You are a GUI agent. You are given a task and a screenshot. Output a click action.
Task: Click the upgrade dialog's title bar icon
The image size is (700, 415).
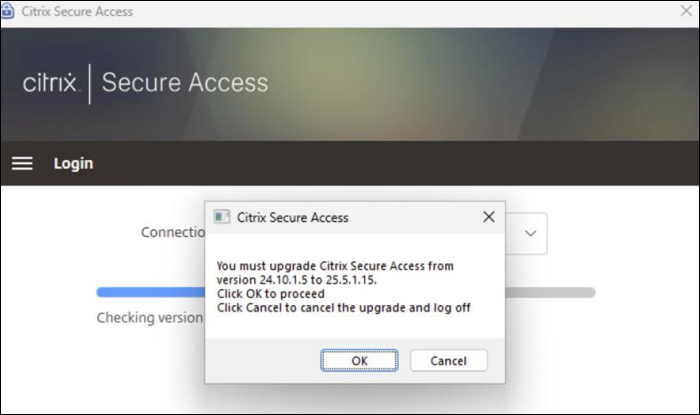[222, 217]
